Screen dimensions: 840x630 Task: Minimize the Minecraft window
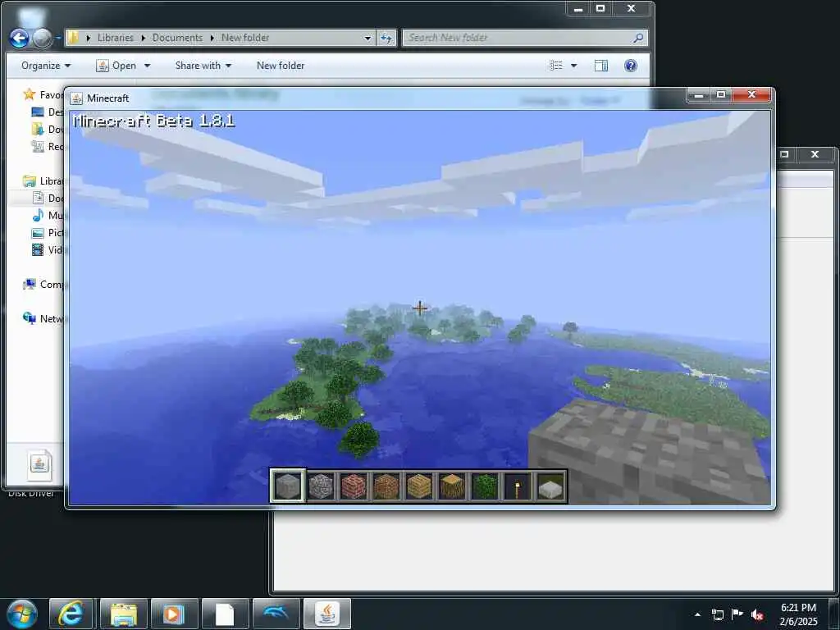coord(699,95)
